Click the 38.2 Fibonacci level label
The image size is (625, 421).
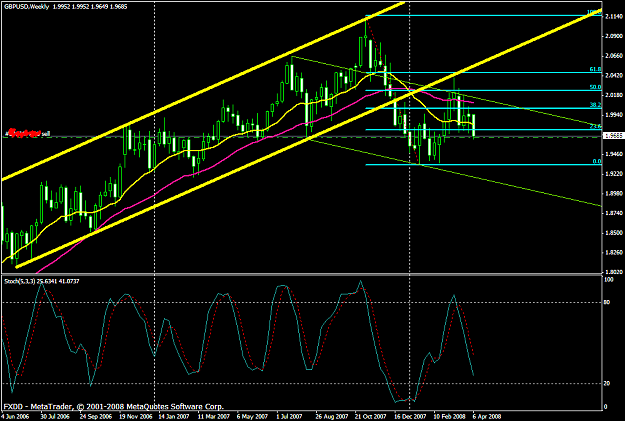596,105
